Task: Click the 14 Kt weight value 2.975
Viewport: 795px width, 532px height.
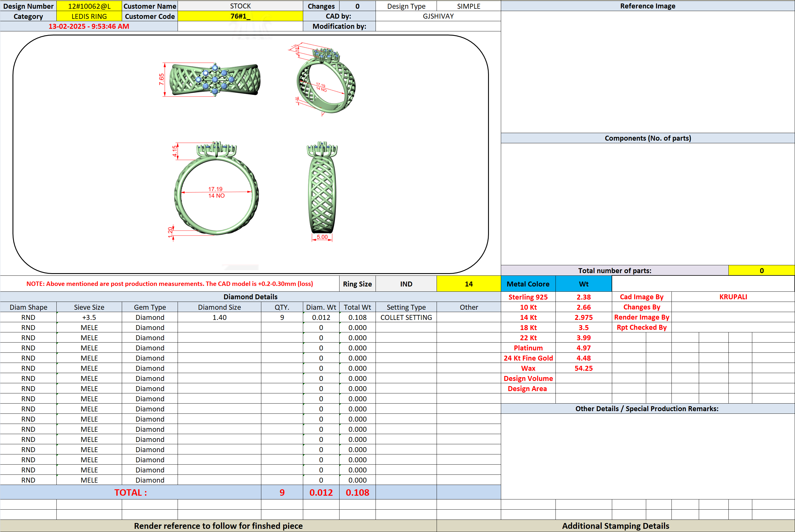Action: [583, 317]
